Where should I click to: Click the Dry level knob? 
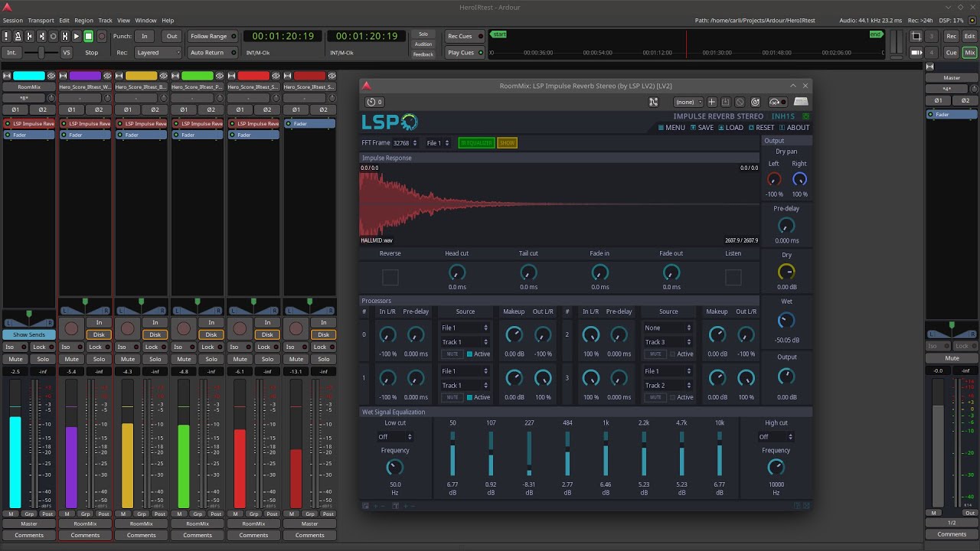tap(786, 272)
